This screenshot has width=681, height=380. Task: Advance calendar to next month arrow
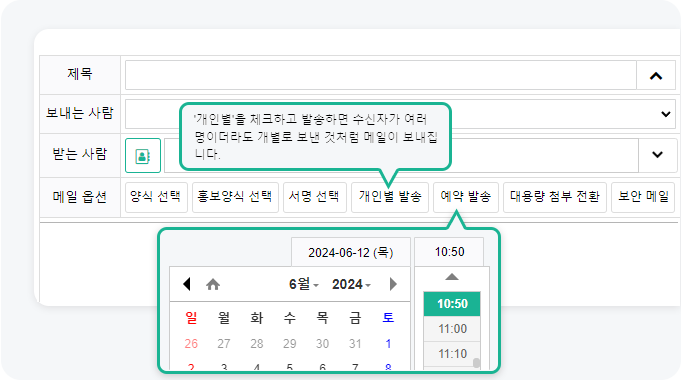pyautogui.click(x=393, y=284)
